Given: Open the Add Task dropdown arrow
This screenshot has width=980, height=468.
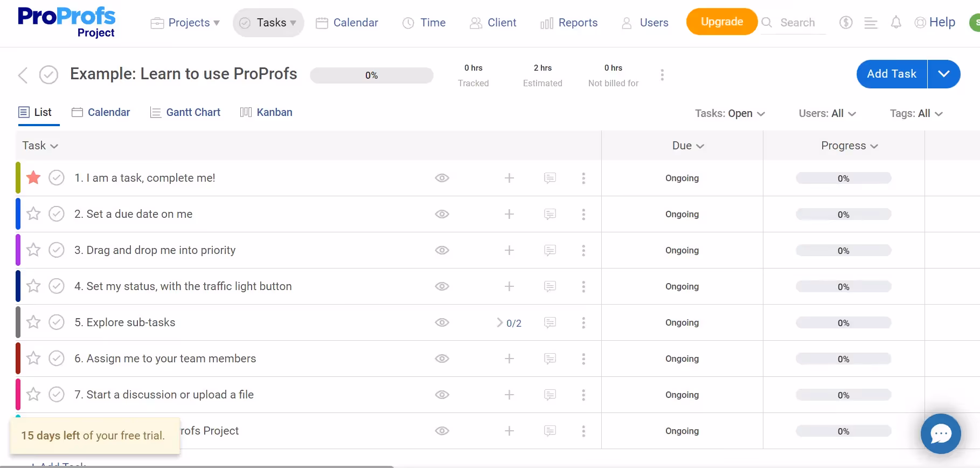Looking at the screenshot, I should 943,74.
